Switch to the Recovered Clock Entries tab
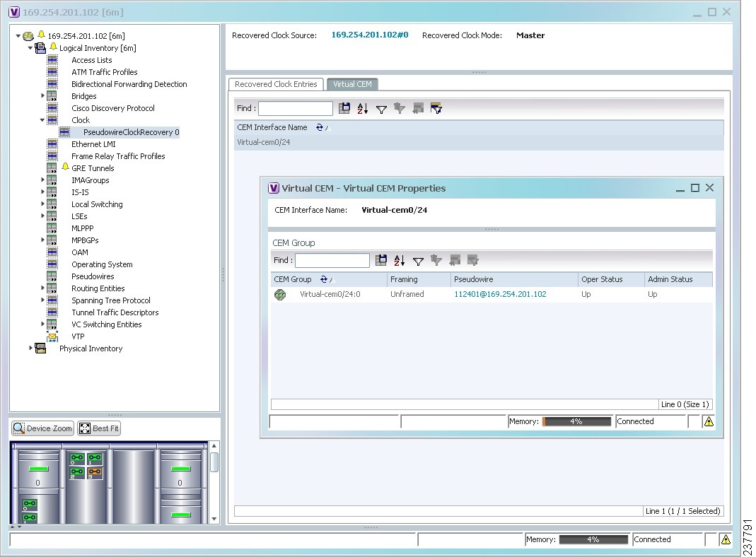The height and width of the screenshot is (557, 756). pyautogui.click(x=276, y=84)
